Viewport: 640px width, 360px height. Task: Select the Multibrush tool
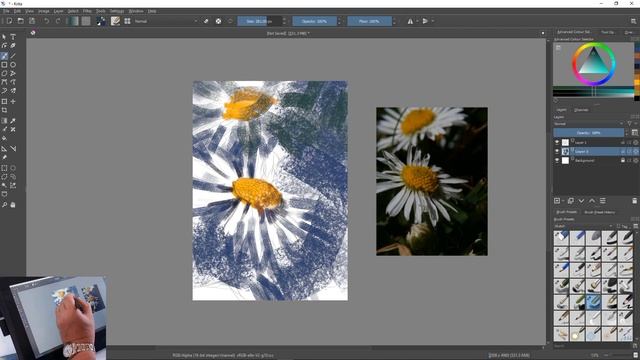click(13, 91)
